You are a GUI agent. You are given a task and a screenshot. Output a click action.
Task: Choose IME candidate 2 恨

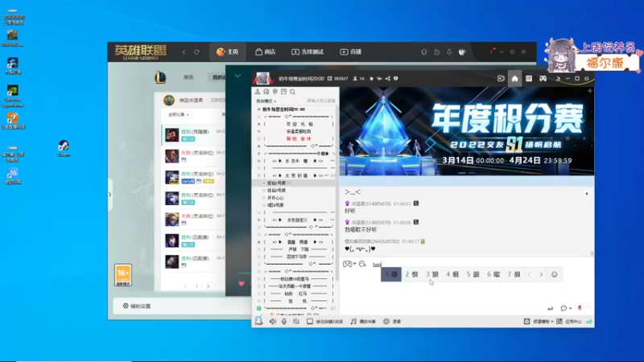coord(411,274)
